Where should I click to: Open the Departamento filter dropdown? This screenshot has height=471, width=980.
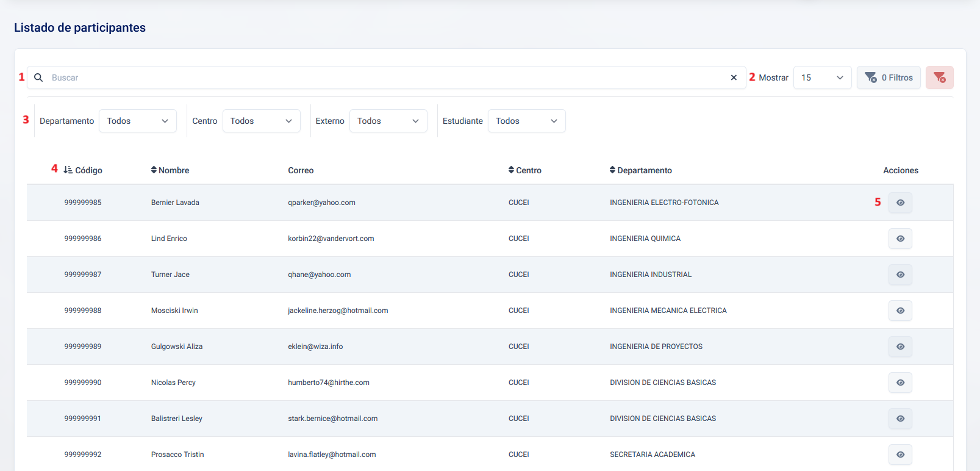click(137, 121)
